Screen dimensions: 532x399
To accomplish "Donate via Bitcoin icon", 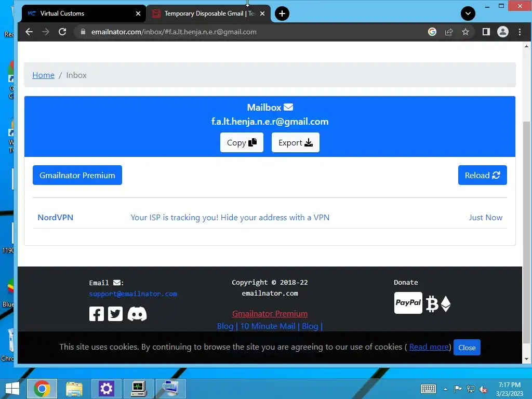I will 432,303.
